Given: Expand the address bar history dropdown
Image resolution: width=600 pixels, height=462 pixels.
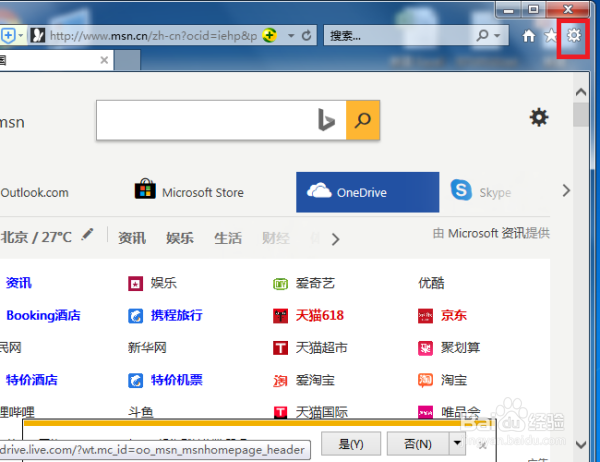Looking at the screenshot, I should (291, 36).
